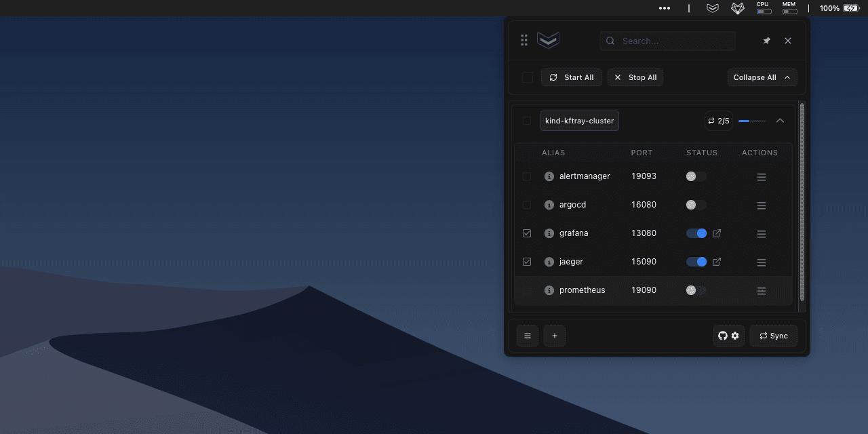Open the bottom-left hamburger menu button
The height and width of the screenshot is (434, 868).
528,336
